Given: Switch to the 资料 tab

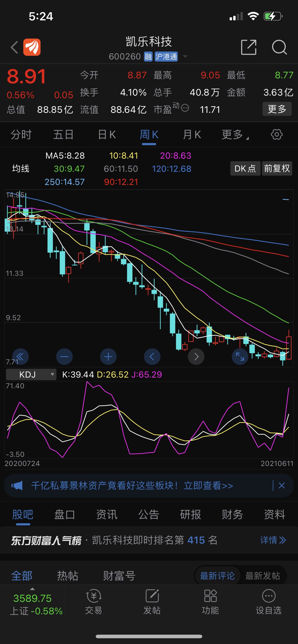Looking at the screenshot, I should (x=274, y=514).
